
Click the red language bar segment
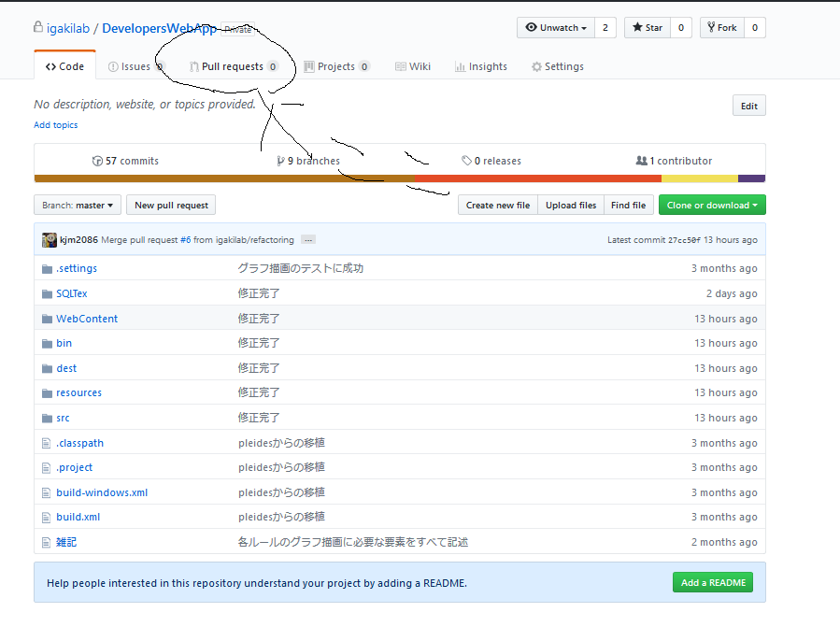click(x=538, y=178)
